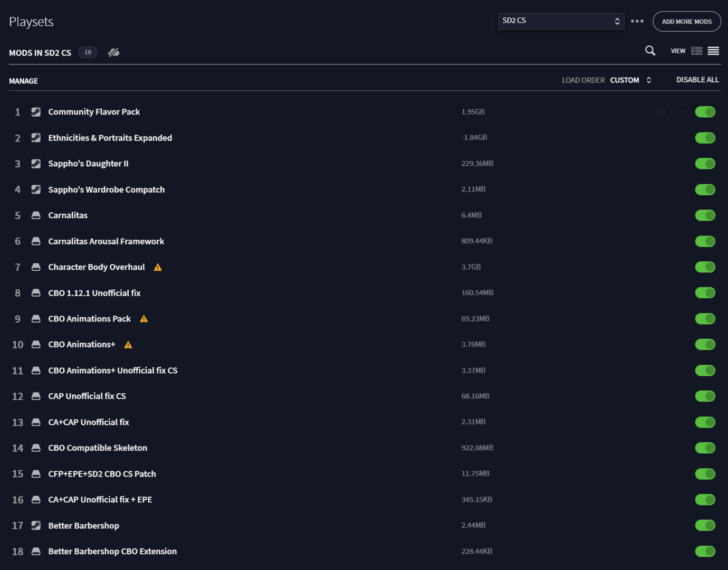Image resolution: width=728 pixels, height=570 pixels.
Task: Open the playset three-dots options menu
Action: [x=637, y=21]
